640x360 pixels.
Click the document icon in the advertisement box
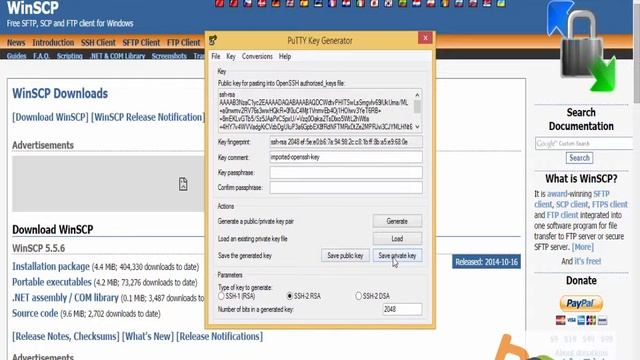183,184
